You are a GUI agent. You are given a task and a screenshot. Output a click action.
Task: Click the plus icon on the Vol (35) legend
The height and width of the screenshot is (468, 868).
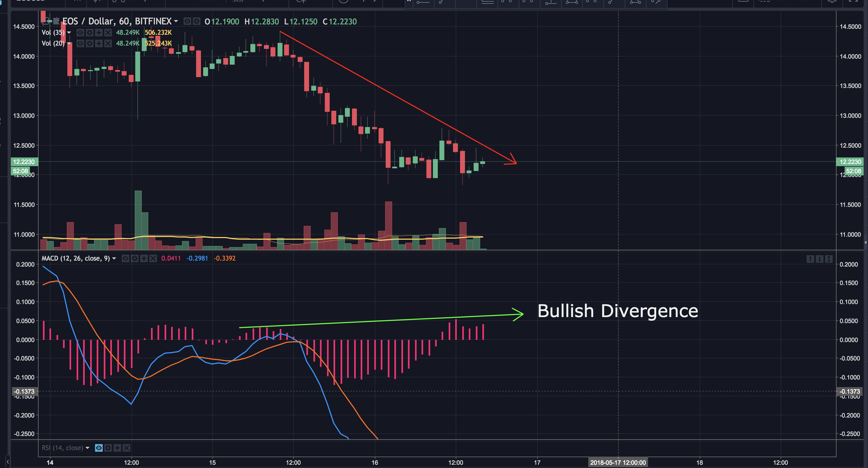(99, 33)
